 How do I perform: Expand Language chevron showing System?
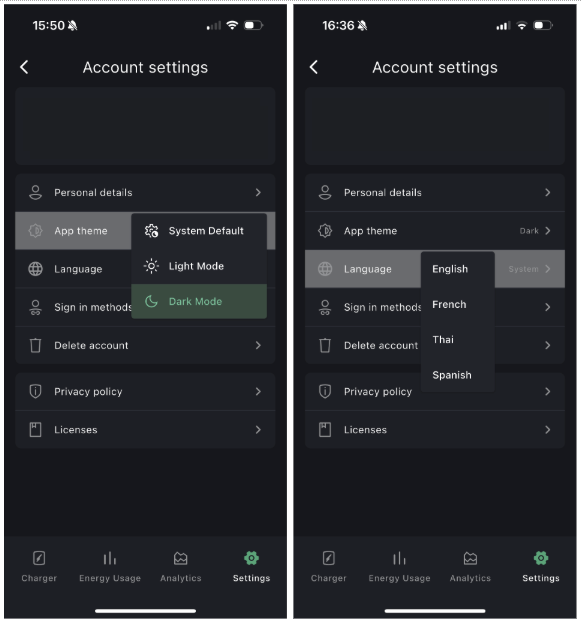[548, 269]
